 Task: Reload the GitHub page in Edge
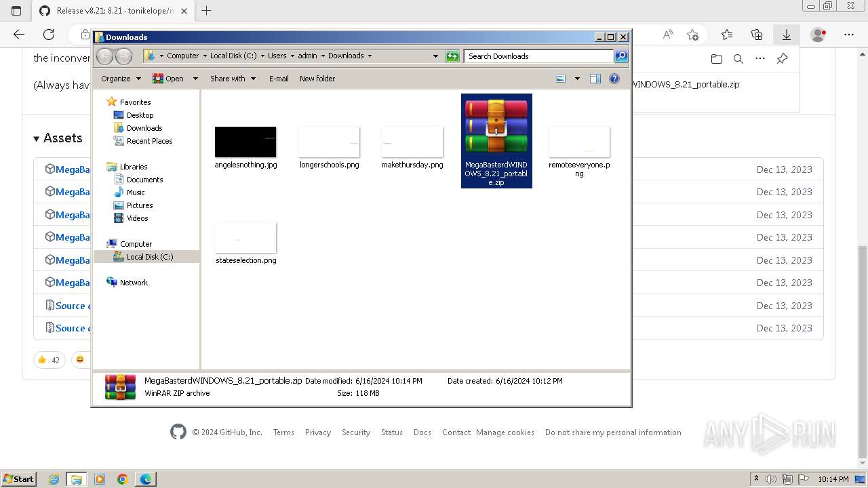pos(49,34)
